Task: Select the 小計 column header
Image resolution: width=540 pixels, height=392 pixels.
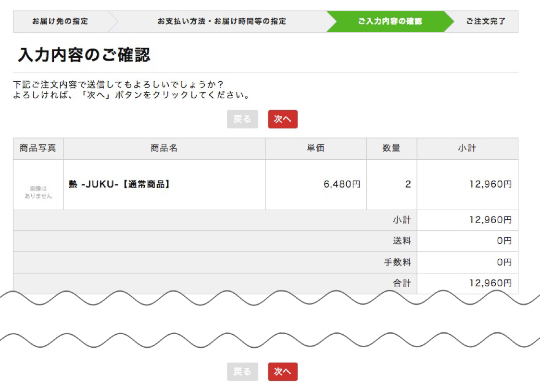Action: tap(468, 148)
